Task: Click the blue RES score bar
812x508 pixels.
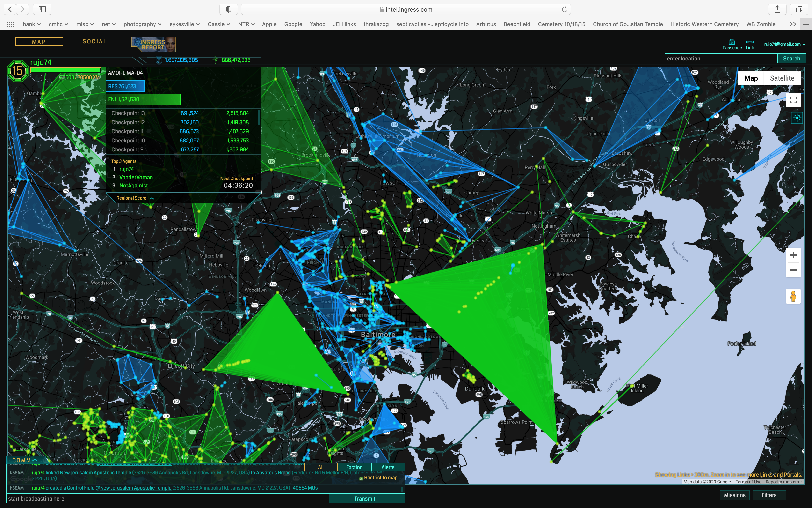Action: click(x=125, y=86)
